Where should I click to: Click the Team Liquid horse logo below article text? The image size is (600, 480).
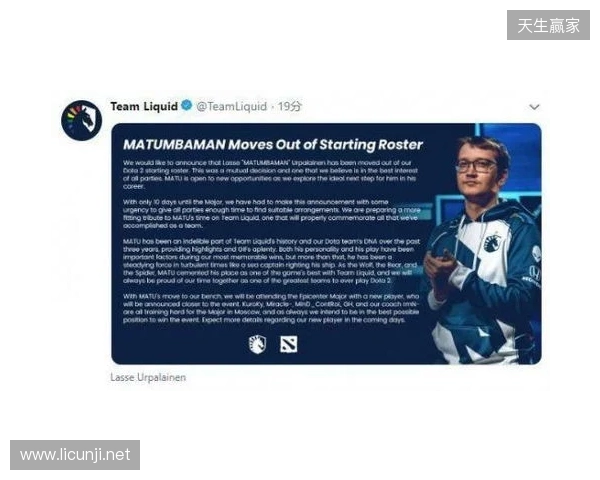[257, 344]
